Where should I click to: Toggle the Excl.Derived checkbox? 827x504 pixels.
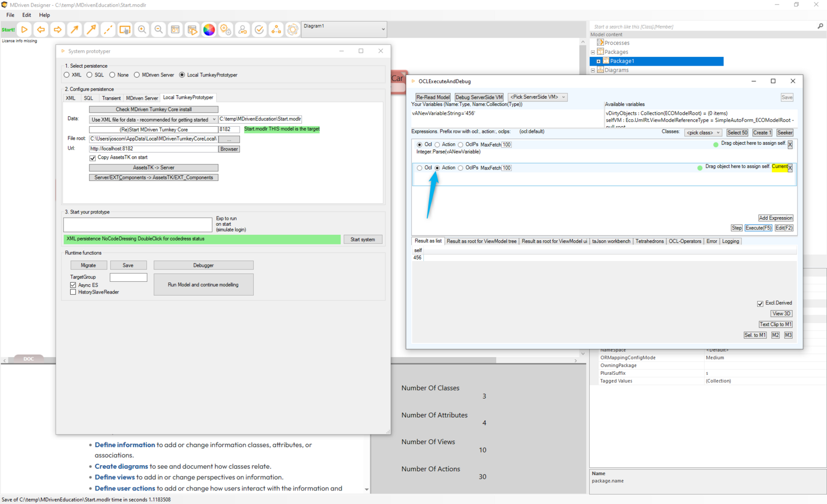(x=760, y=303)
